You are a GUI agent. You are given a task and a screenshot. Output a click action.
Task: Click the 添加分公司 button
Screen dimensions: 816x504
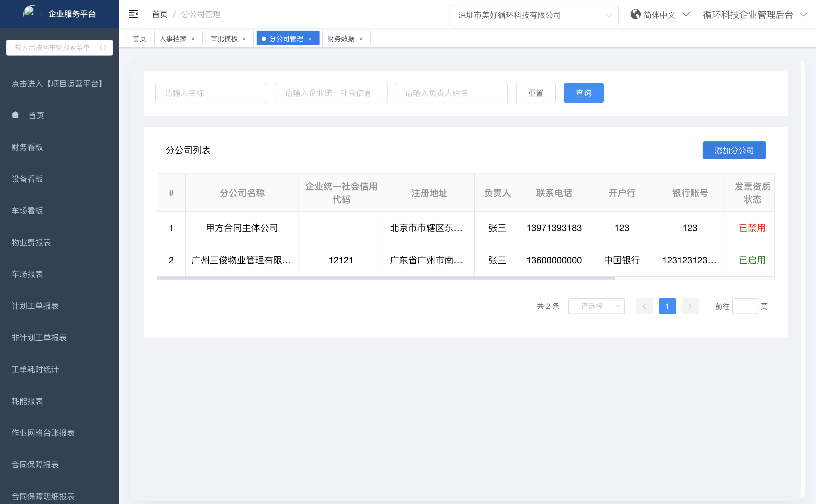[734, 150]
